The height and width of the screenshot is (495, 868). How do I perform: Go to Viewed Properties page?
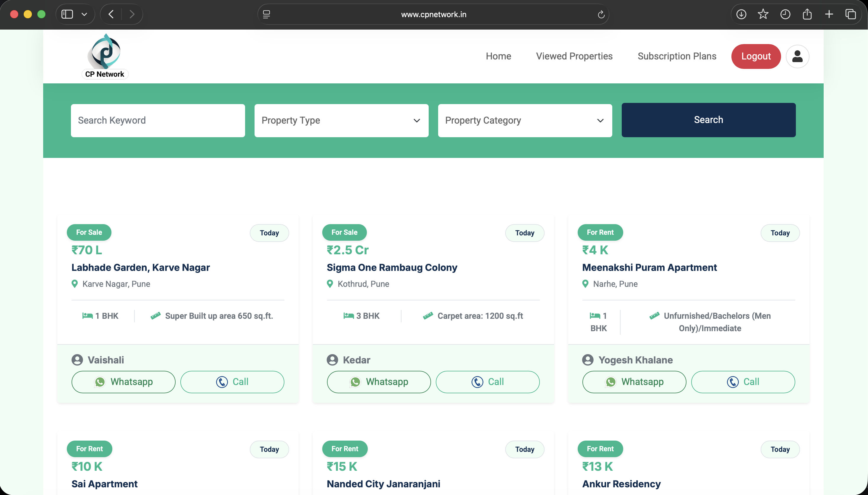(574, 56)
